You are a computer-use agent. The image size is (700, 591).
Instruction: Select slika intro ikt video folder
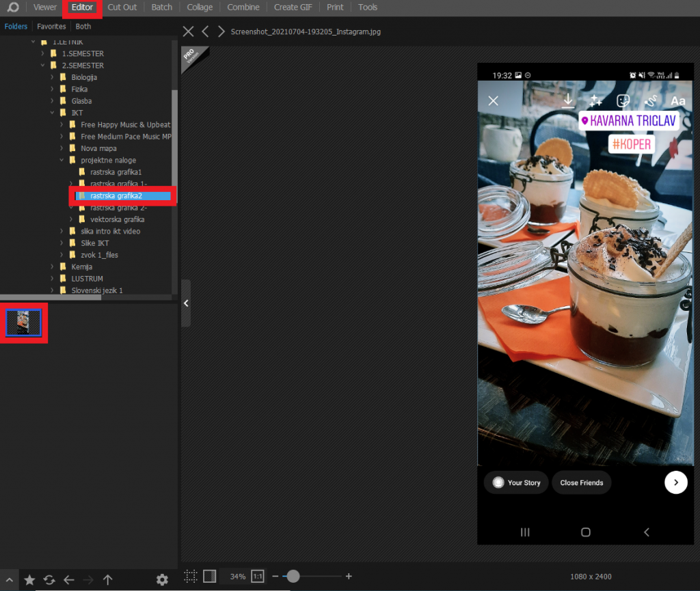110,231
